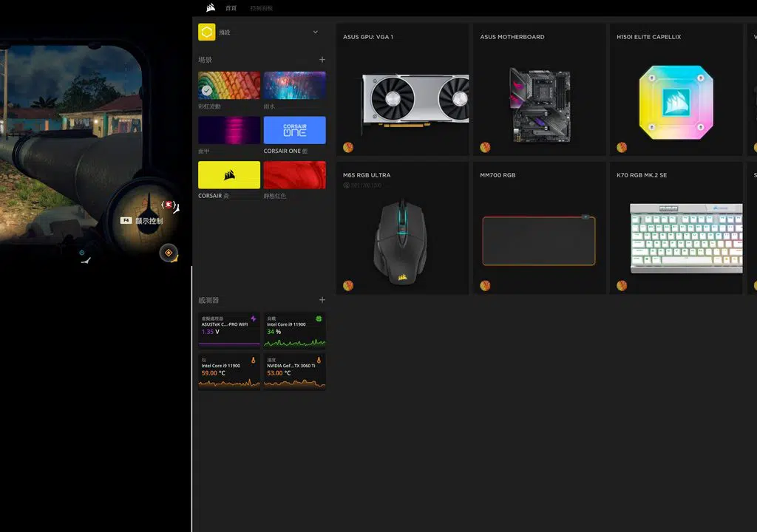Open the Intel Core i9 11900 load sensor
Viewport: 757px width, 532px height.
[x=294, y=331]
